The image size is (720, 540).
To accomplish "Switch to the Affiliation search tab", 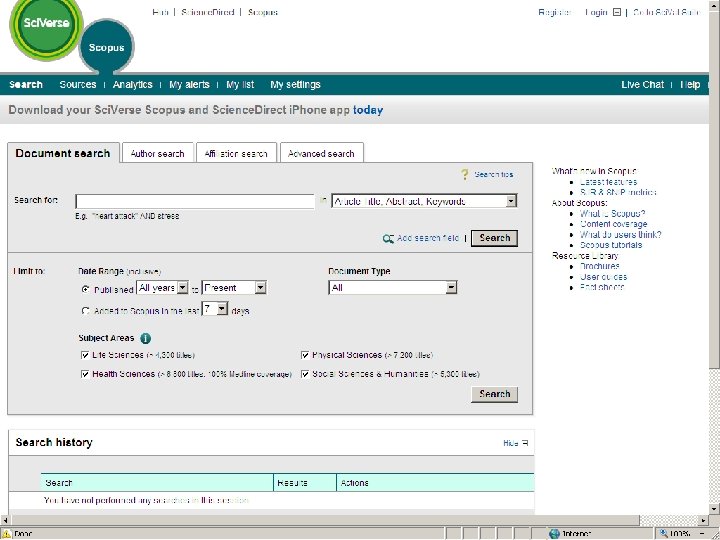I will (x=236, y=154).
